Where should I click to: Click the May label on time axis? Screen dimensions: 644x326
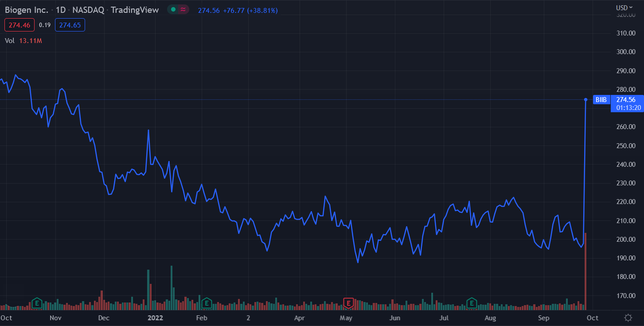346,318
